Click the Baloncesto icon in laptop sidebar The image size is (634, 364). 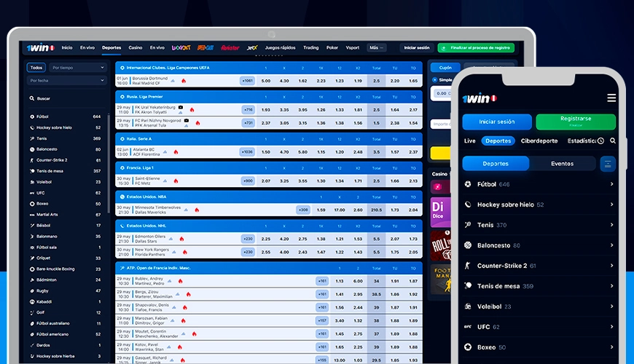(x=32, y=149)
